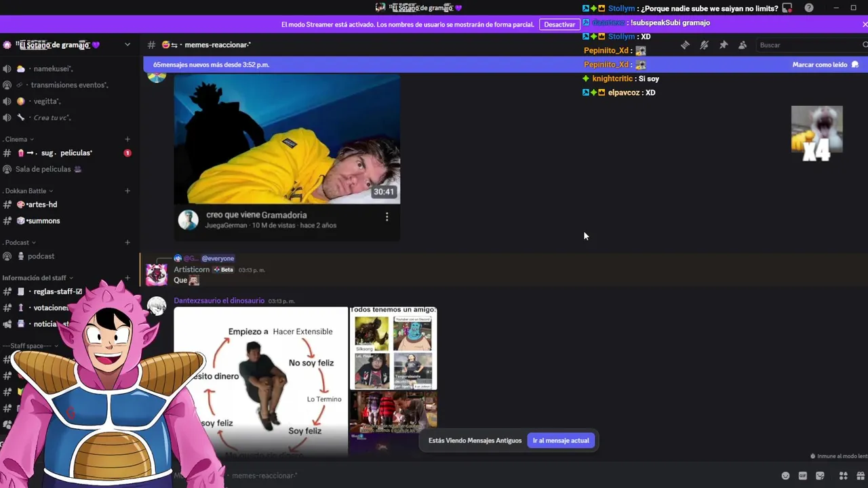Click Artisticorn's profile avatar
The height and width of the screenshot is (488, 868).
pyautogui.click(x=157, y=274)
